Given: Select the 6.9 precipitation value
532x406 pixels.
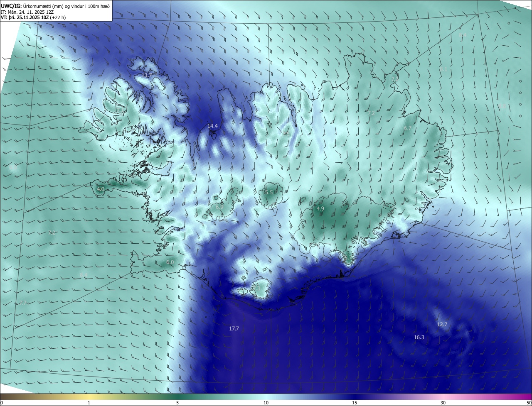Looking at the screenshot, I should click(219, 206).
